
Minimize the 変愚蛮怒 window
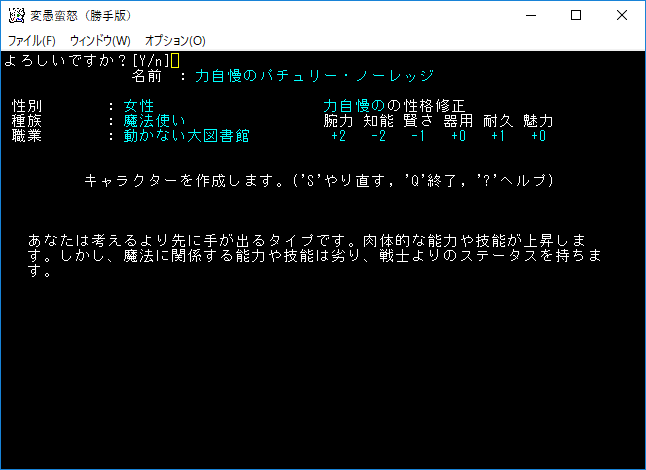(x=530, y=15)
